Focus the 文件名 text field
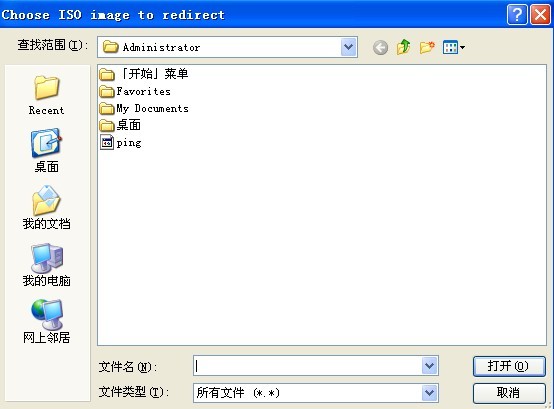 307,366
